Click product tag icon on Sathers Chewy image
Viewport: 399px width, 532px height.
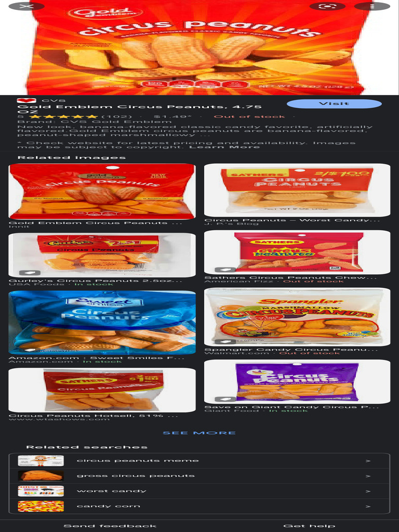pos(225,270)
